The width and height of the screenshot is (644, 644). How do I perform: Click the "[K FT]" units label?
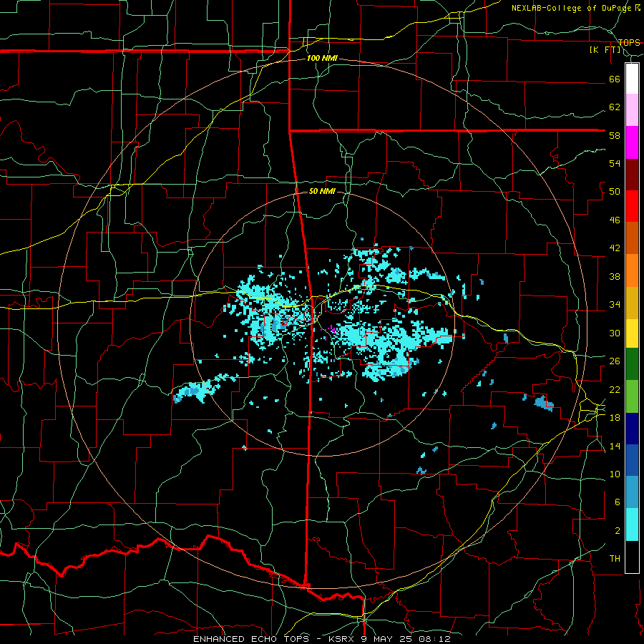[x=605, y=49]
